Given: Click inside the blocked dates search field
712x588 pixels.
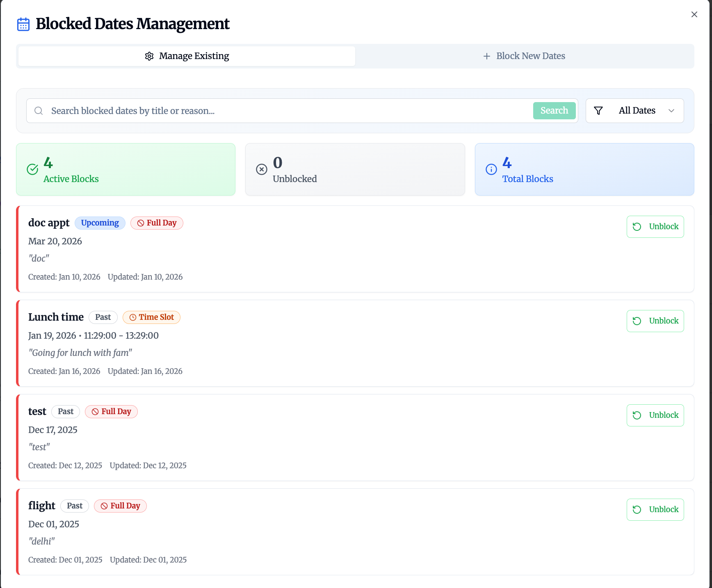Looking at the screenshot, I should (246, 111).
